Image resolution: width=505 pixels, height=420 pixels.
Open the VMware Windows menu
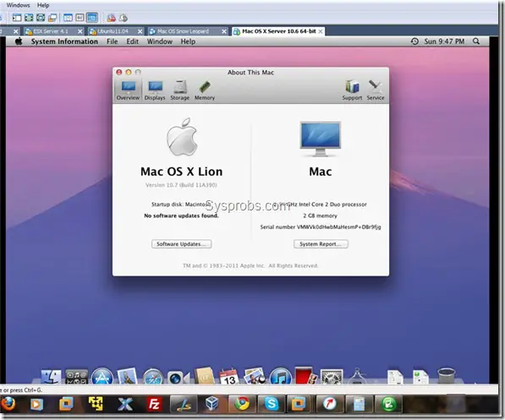[18, 5]
